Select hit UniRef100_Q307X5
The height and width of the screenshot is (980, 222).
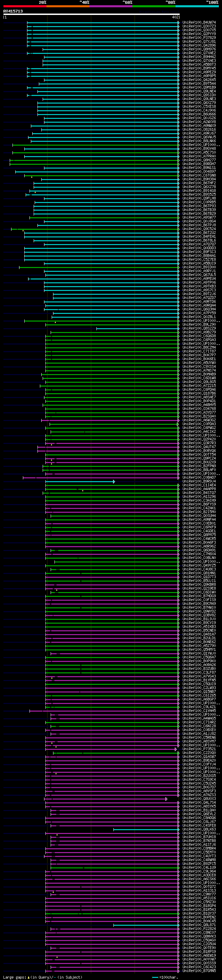tap(199, 30)
